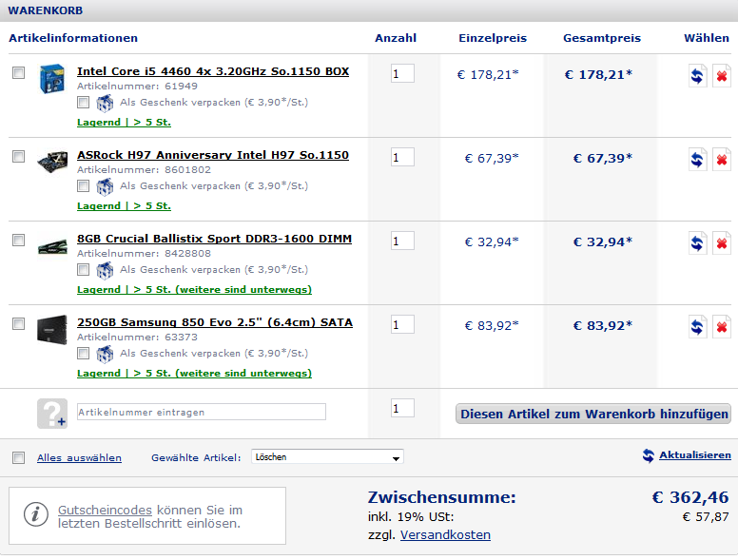The width and height of the screenshot is (738, 560).
Task: Focus quantity field for Intel Core i5
Action: coord(402,73)
